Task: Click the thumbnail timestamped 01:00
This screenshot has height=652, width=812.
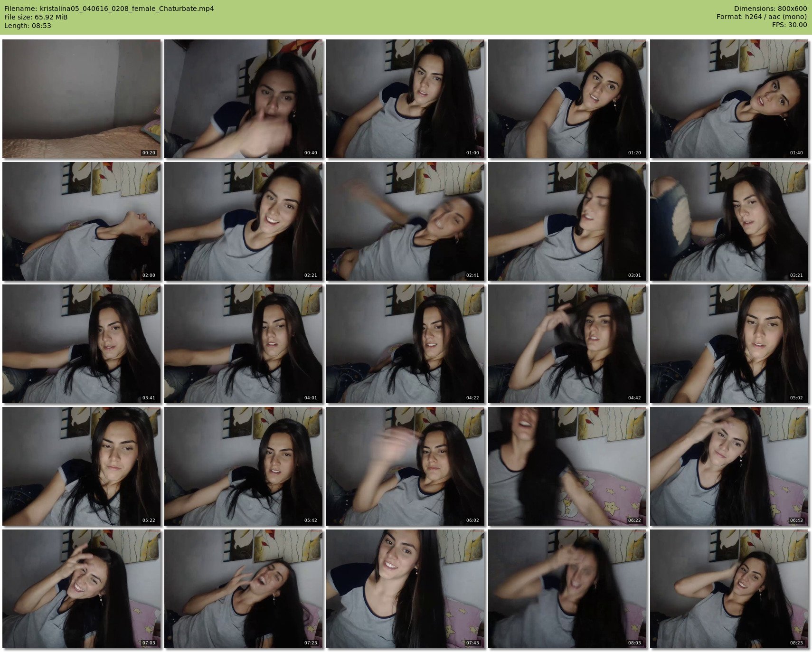Action: tap(405, 99)
